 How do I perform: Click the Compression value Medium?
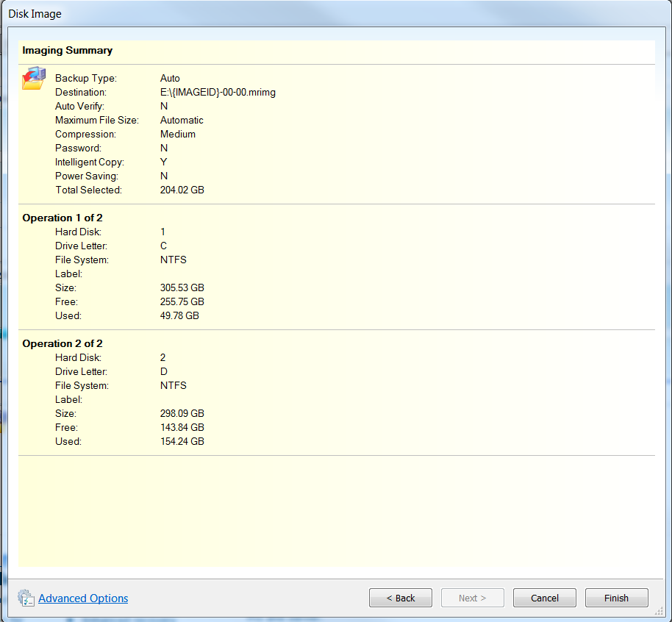pos(178,134)
